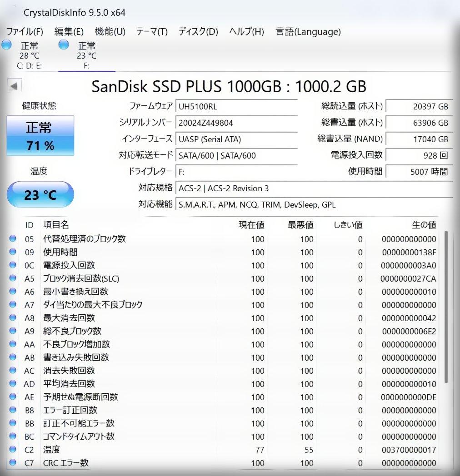Click the status orb for attribute A9
The height and width of the screenshot is (476, 460).
(13, 331)
